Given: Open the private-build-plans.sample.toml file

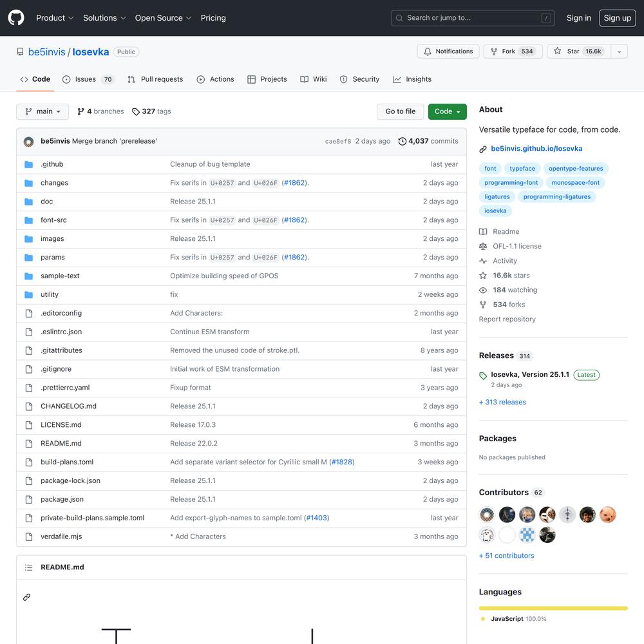Looking at the screenshot, I should [92, 518].
